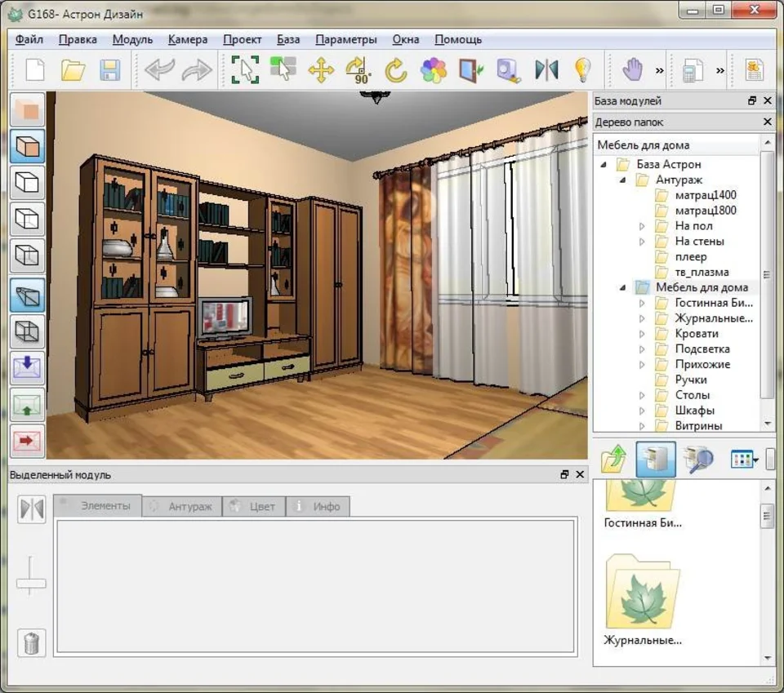This screenshot has height=693, width=784.
Task: Save project using the floppy disk icon
Action: [x=110, y=70]
